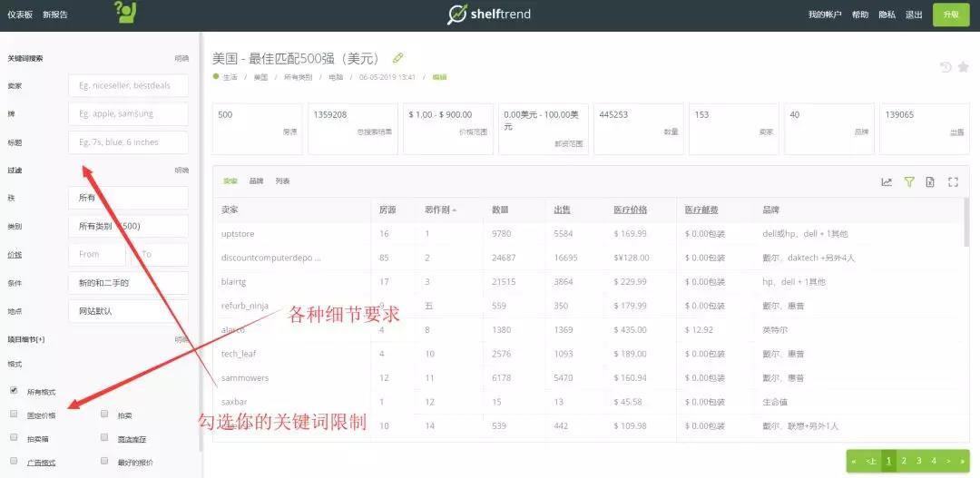980x478 pixels.
Task: Clear 关键词搜索 section via 明确
Action: tap(181, 58)
